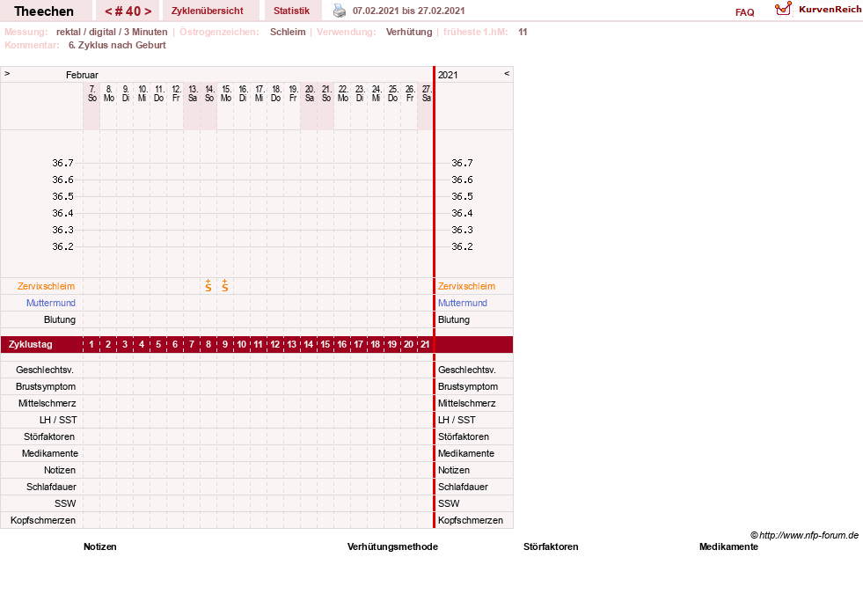Click the 'rektal / digital / 3 Minuten' value
This screenshot has width=863, height=616.
coord(112,32)
